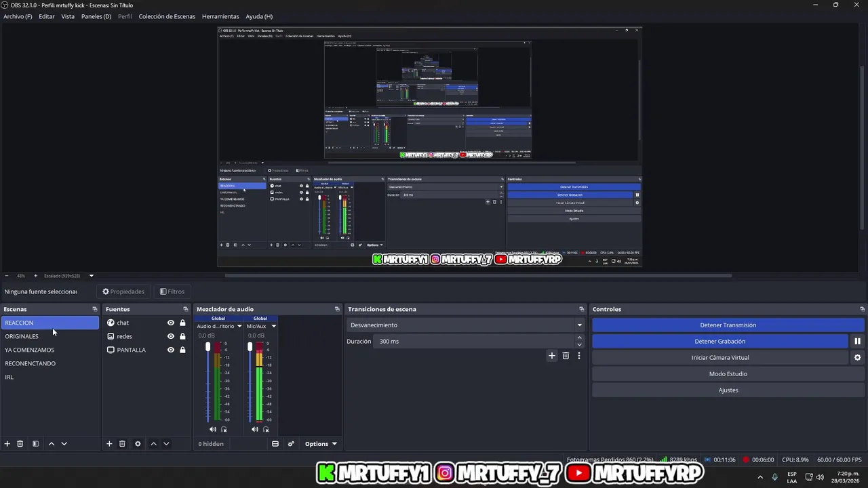Image resolution: width=868 pixels, height=488 pixels.
Task: Move source down in Fuentes panel
Action: pos(166,444)
